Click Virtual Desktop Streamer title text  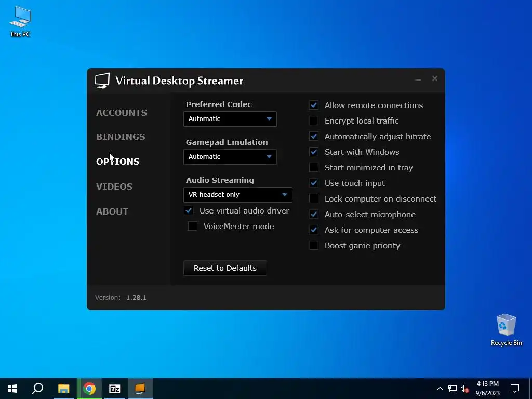point(179,81)
